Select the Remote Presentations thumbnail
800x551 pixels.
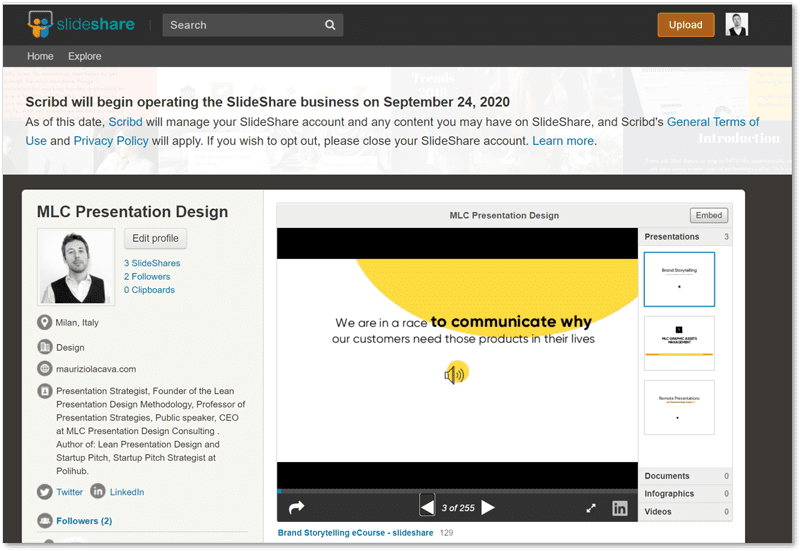click(679, 407)
